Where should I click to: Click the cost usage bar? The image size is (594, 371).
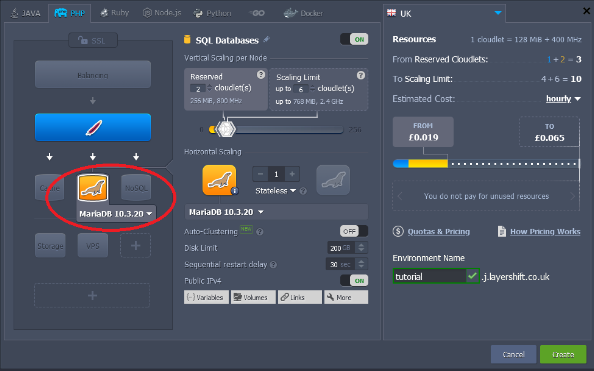pyautogui.click(x=486, y=164)
